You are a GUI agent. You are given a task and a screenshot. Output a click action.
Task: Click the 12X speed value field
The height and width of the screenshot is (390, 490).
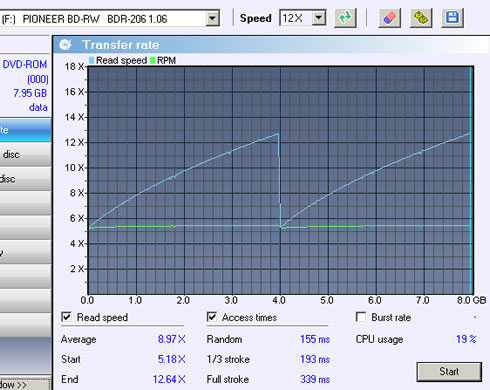296,18
